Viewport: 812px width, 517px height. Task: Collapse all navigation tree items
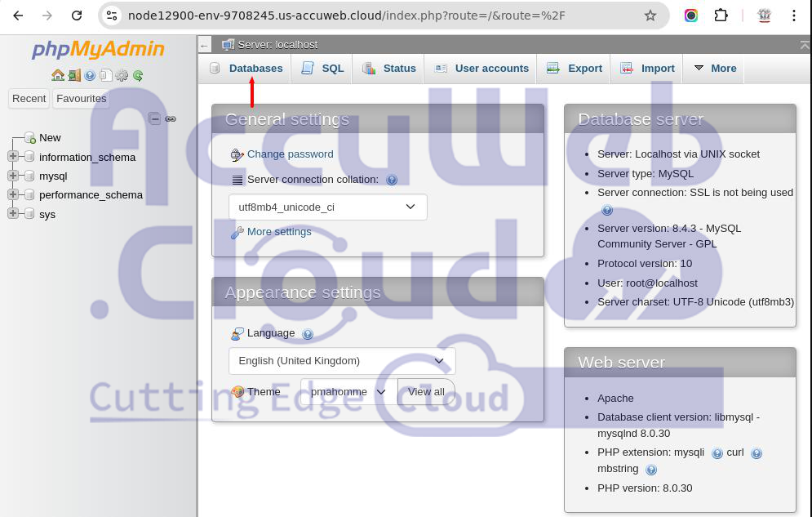(154, 118)
